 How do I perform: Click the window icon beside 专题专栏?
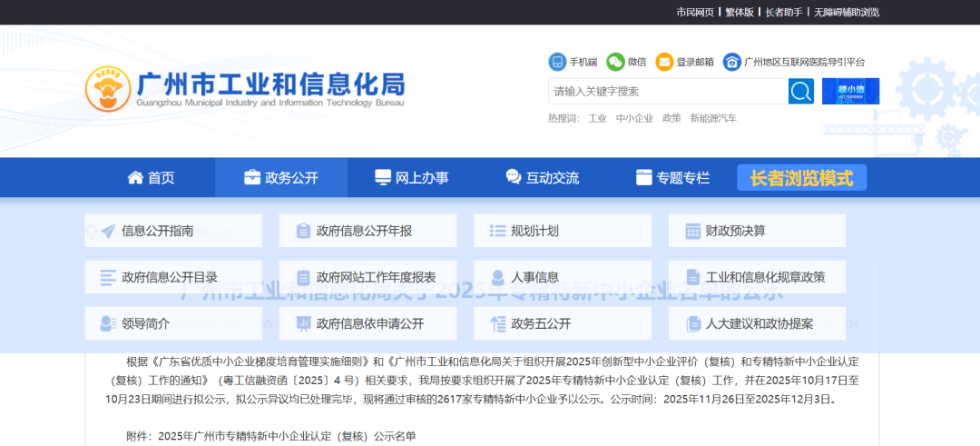pos(643,178)
